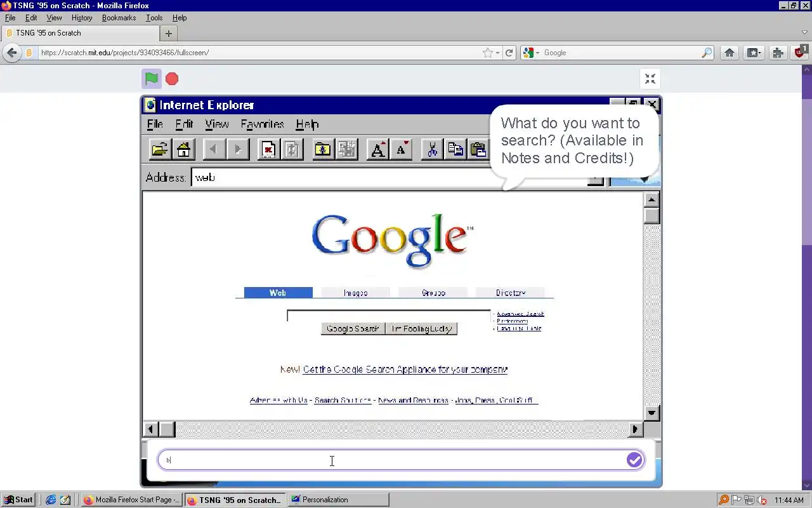Click the green flag to start project
The width and height of the screenshot is (812, 508).
click(151, 79)
